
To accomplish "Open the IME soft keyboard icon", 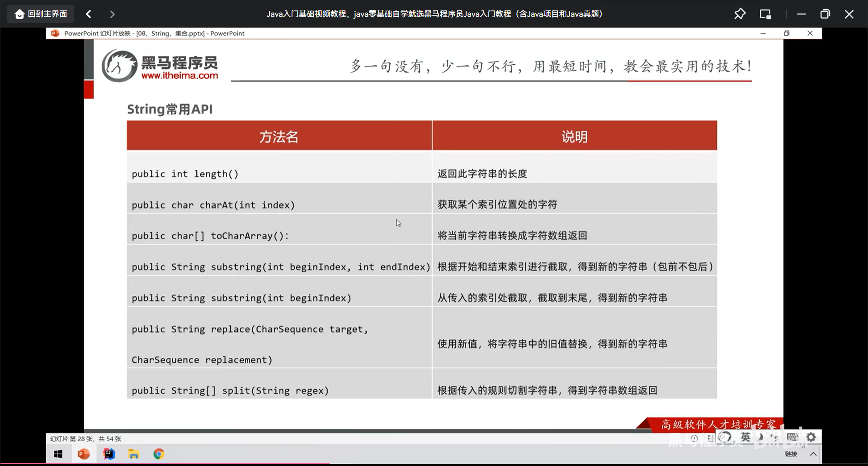I will (793, 437).
